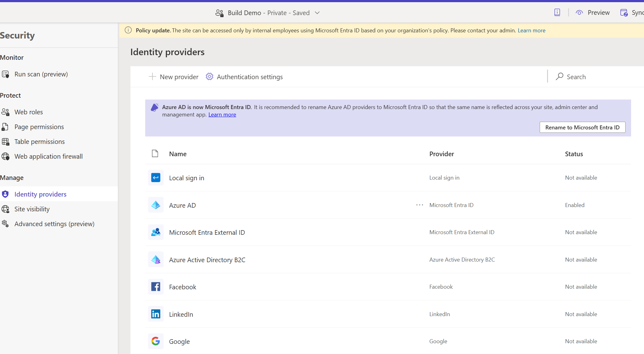
Task: Click the Azure AD diamond icon
Action: click(x=156, y=205)
